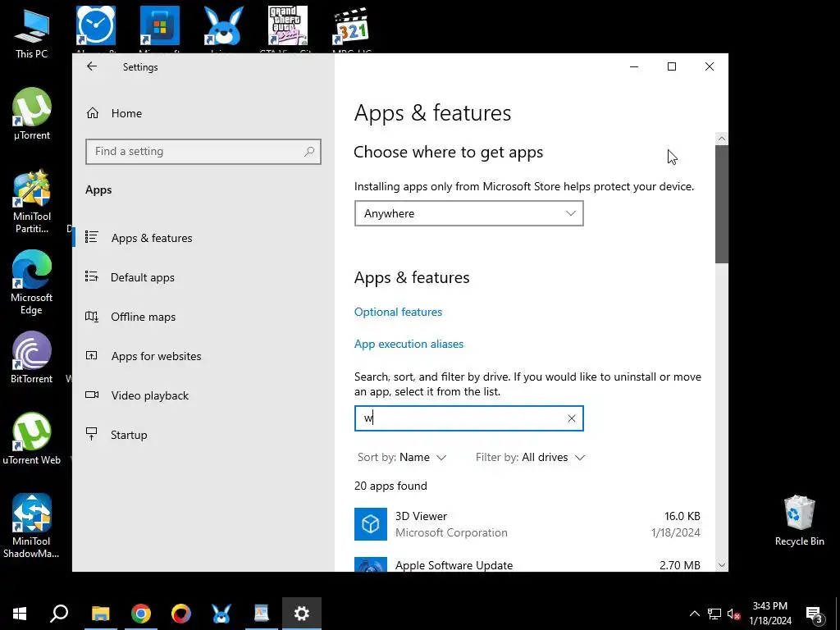Click the magnifier icon in Find a setting
The width and height of the screenshot is (840, 630).
click(309, 152)
